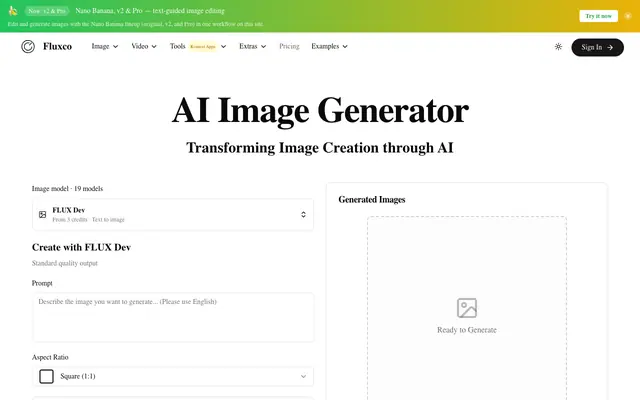Click the Nano Banana banner headline text

click(150, 11)
